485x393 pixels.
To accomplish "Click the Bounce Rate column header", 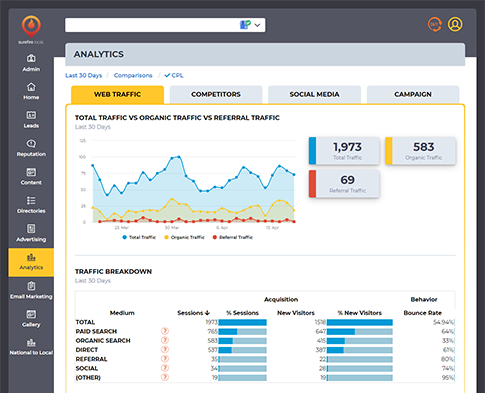I will (422, 313).
